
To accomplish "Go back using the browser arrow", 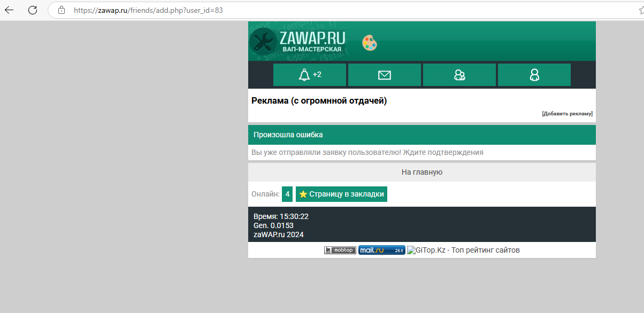I will [x=9, y=10].
